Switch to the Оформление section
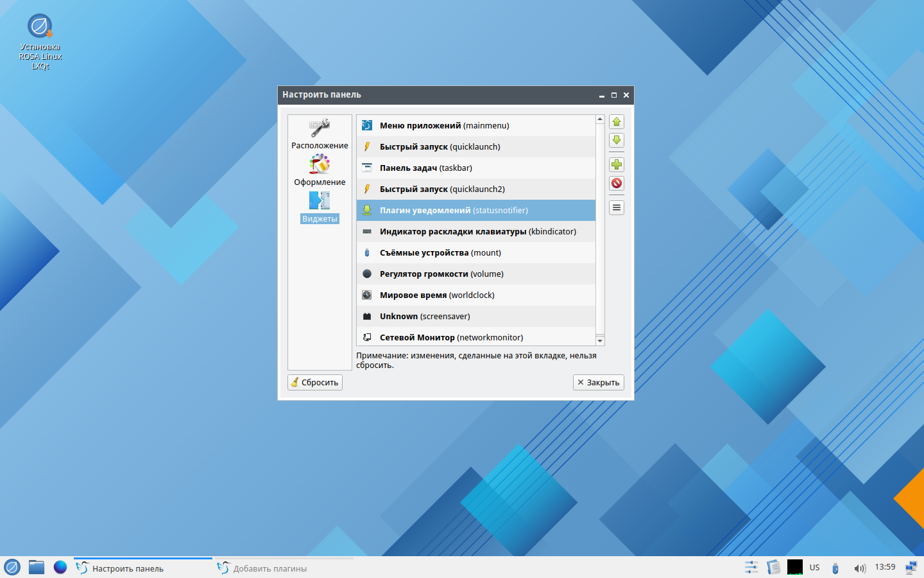Screen dimensions: 924x578 320,171
